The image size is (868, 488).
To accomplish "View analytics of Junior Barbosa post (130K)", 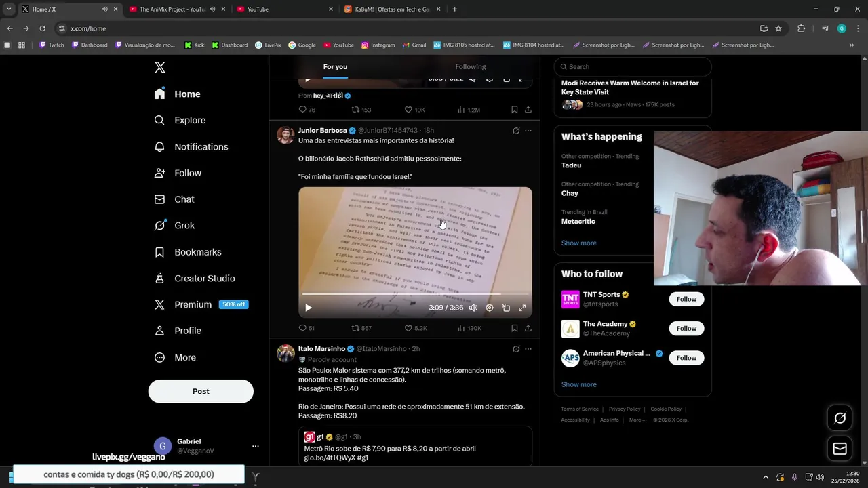I will pos(469,328).
